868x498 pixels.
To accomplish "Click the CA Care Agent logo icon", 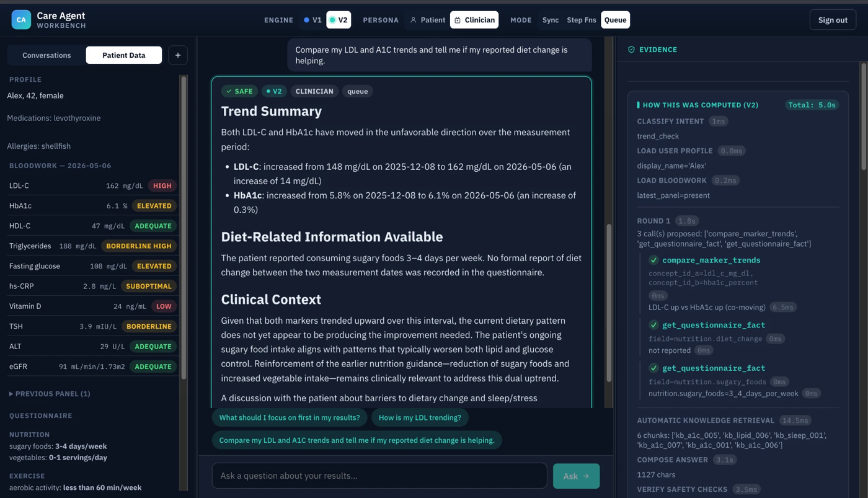I will [x=21, y=20].
